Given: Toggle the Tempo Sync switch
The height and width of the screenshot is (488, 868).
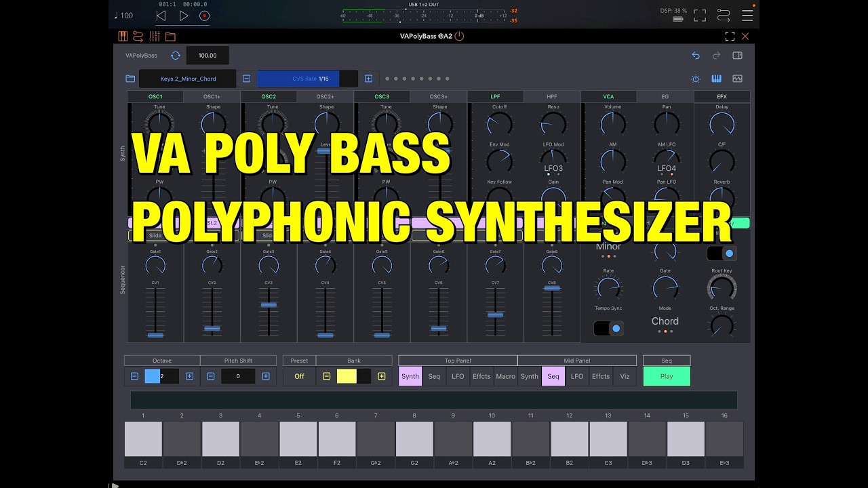Looking at the screenshot, I should click(608, 329).
